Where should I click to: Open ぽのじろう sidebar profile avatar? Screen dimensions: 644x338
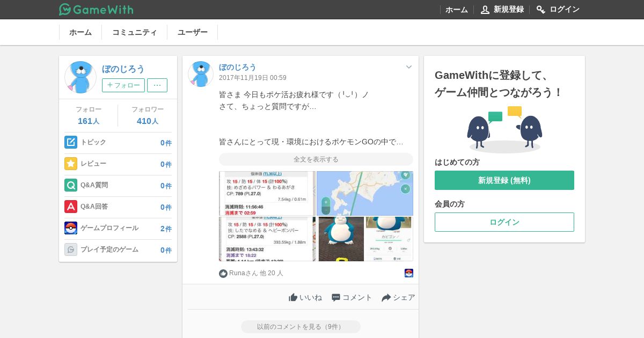click(80, 77)
